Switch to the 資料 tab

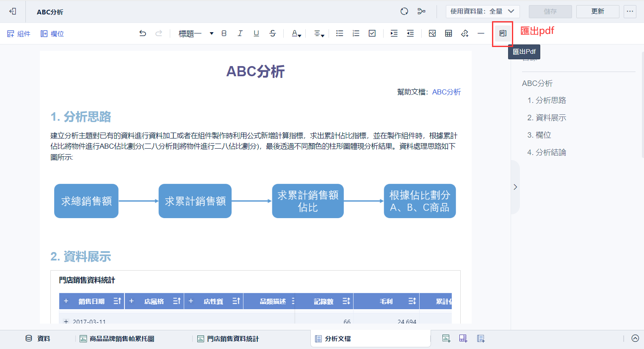[38, 338]
